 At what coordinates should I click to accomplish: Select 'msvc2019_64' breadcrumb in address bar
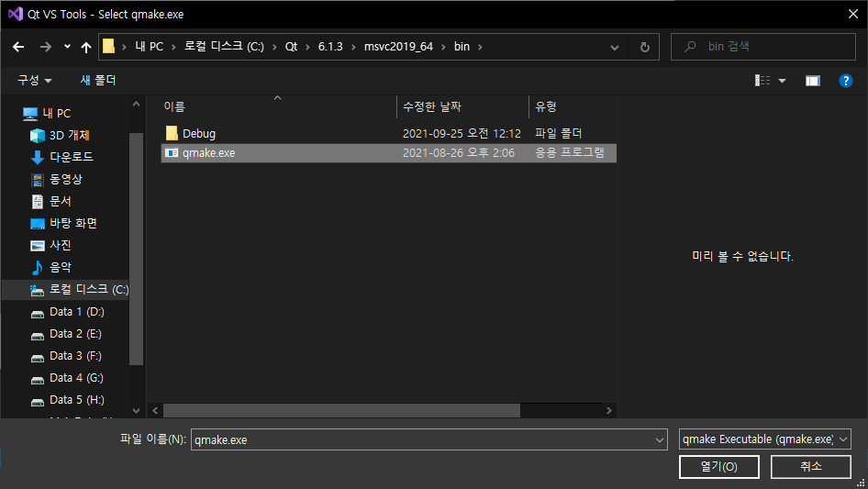(x=398, y=47)
